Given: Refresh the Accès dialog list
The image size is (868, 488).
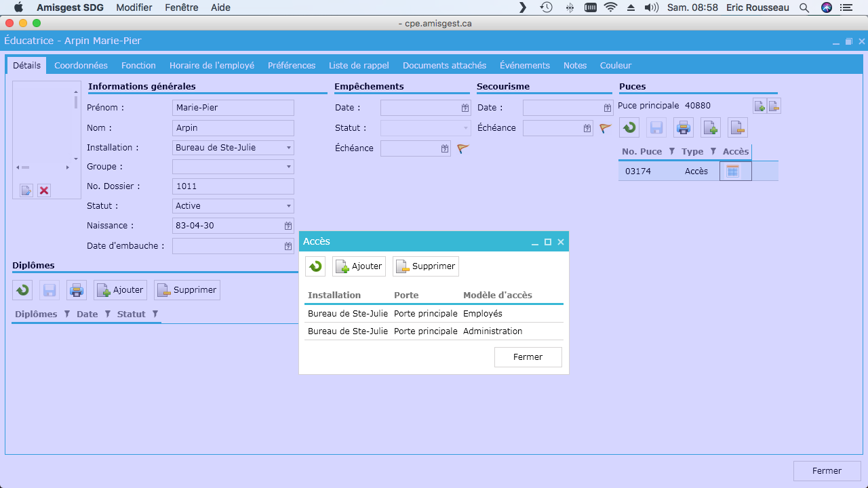Looking at the screenshot, I should pyautogui.click(x=315, y=266).
